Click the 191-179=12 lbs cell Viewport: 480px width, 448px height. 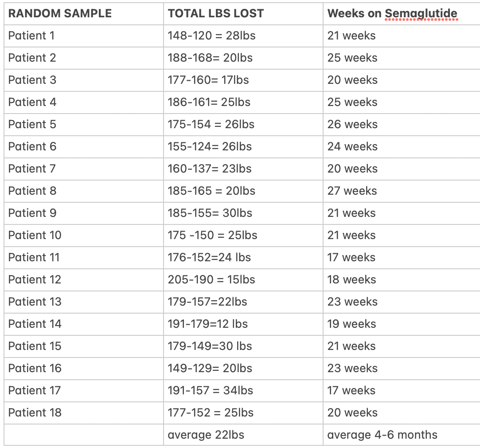[x=207, y=324]
